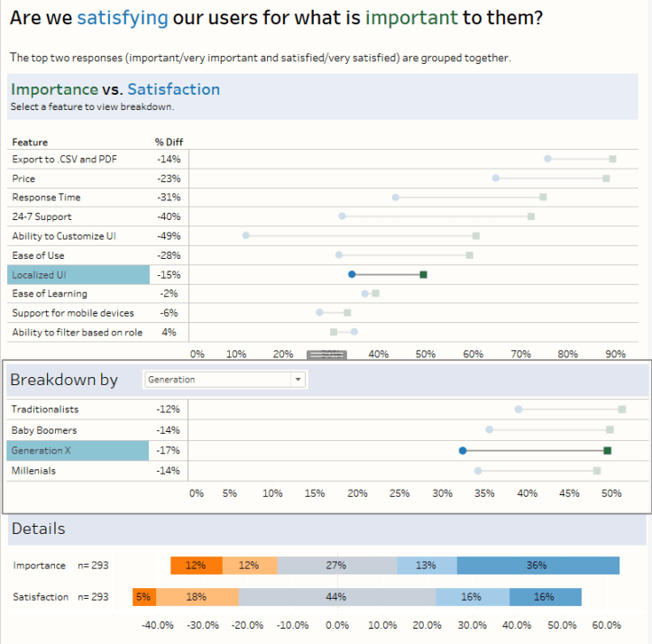Click the dark blue 36% Importance segment

click(537, 566)
